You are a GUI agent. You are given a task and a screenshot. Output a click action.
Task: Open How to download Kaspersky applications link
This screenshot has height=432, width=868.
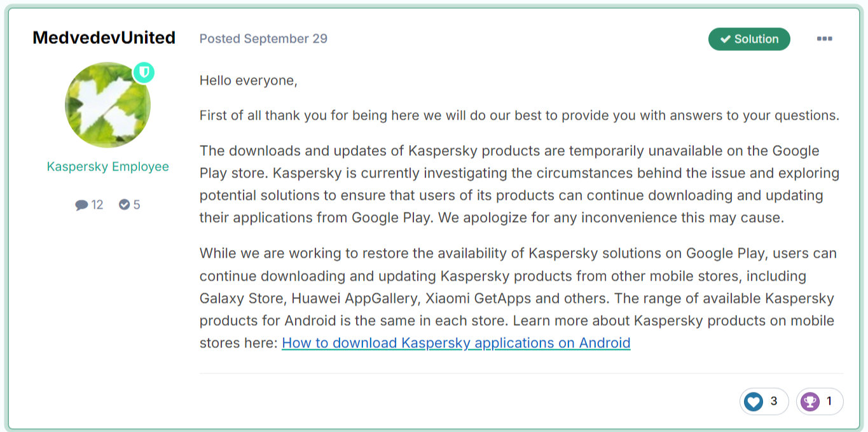click(456, 343)
